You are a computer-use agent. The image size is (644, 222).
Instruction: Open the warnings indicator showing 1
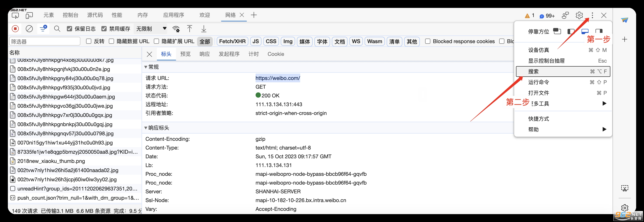(x=530, y=16)
